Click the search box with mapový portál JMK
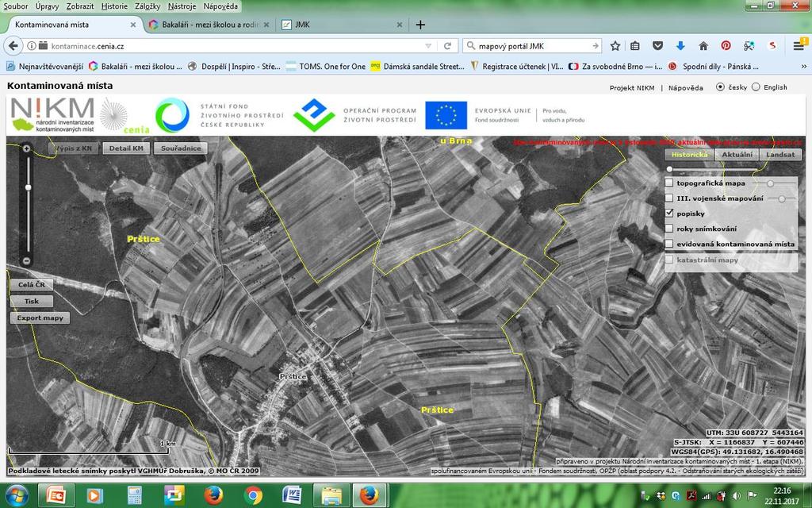Viewport: 812px width, 508px height. 534,46
